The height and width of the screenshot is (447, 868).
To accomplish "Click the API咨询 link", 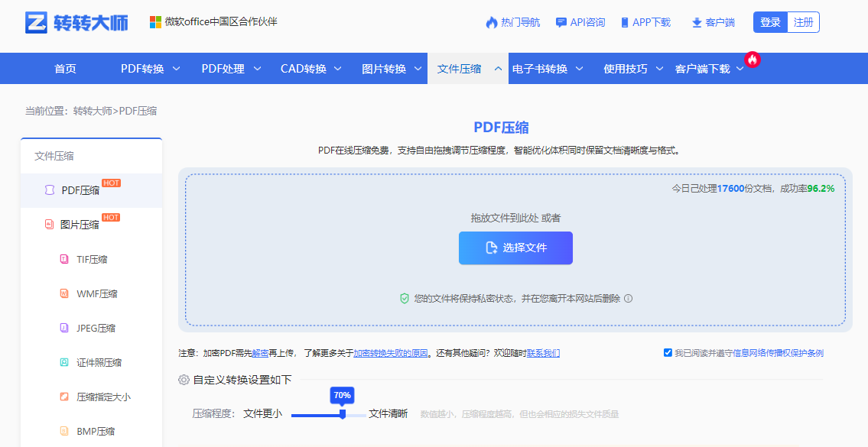I will point(580,23).
